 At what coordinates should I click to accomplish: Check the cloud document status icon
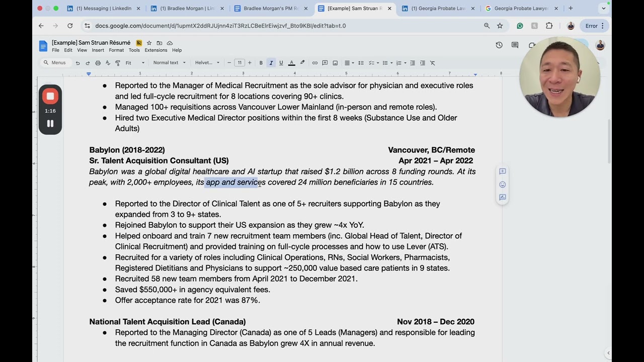pos(170,43)
